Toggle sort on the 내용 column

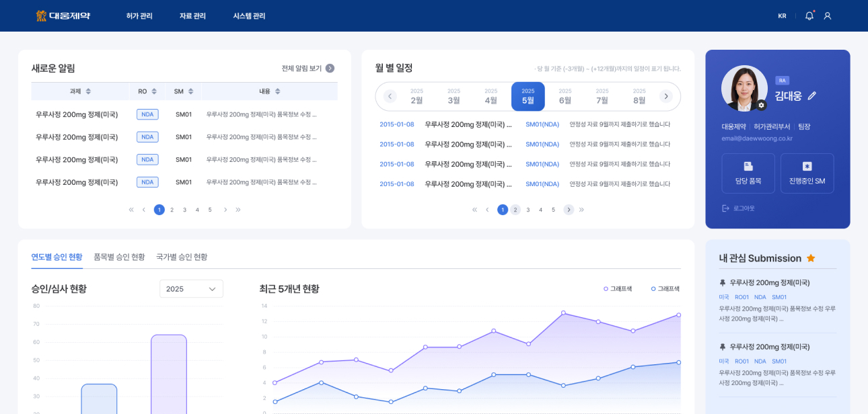(277, 91)
